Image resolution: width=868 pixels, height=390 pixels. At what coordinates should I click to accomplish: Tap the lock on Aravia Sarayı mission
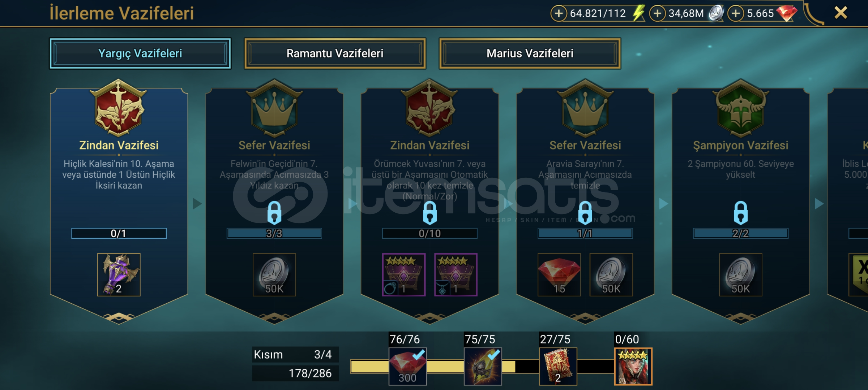(x=585, y=213)
